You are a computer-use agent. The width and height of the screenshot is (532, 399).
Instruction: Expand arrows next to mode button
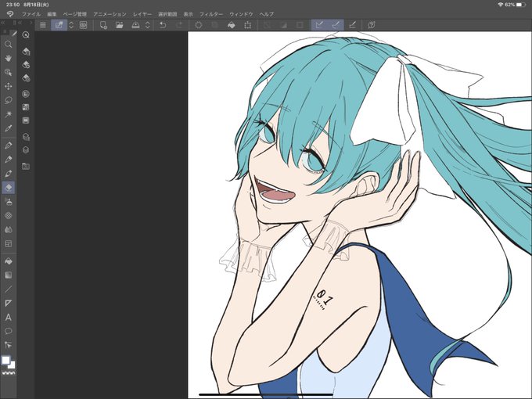(x=71, y=25)
